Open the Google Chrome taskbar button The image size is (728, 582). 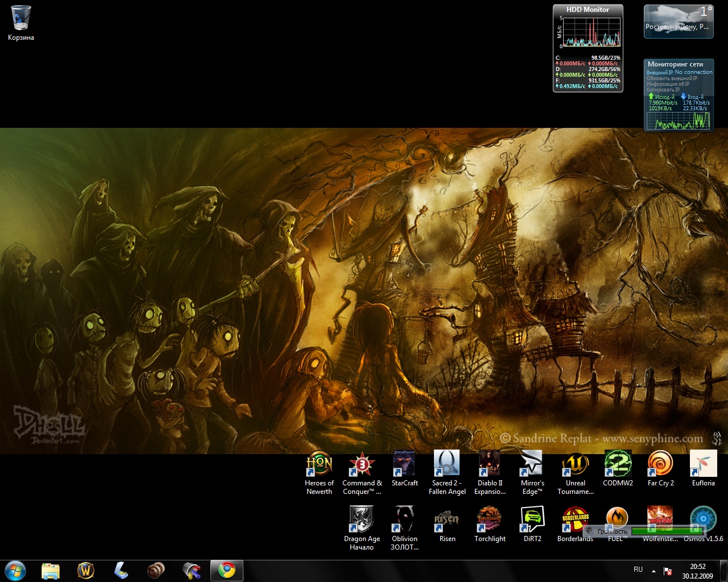click(x=227, y=570)
